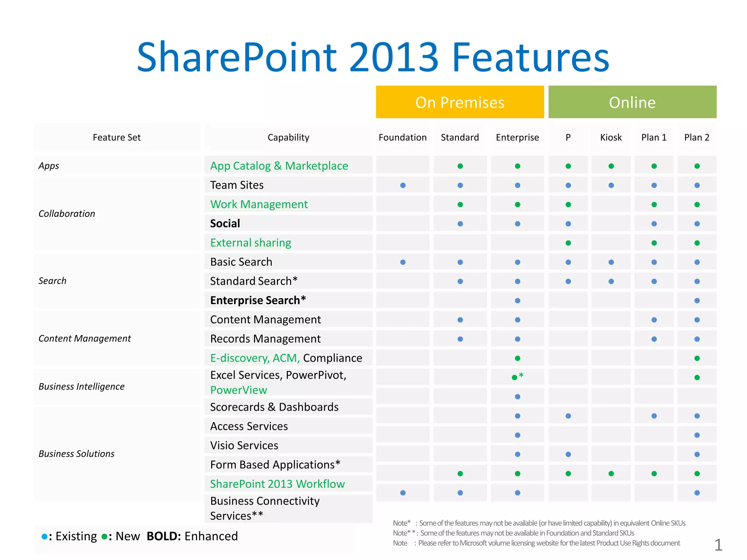Image resolution: width=747 pixels, height=560 pixels.
Task: Click the slide number 1
Action: (718, 545)
